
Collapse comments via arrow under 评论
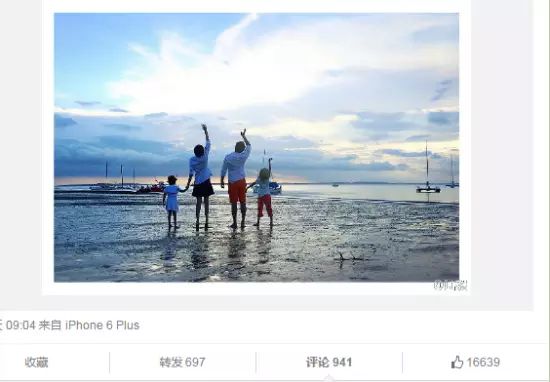(x=329, y=378)
